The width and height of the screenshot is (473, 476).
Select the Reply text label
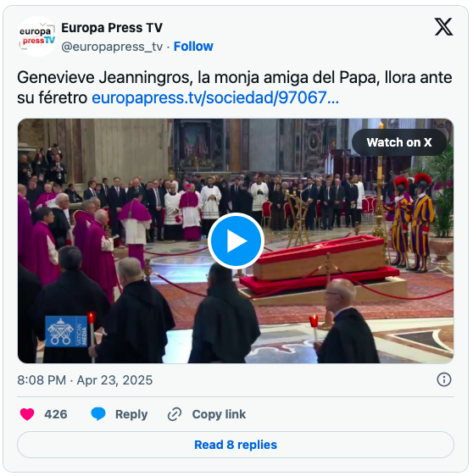[x=131, y=414]
